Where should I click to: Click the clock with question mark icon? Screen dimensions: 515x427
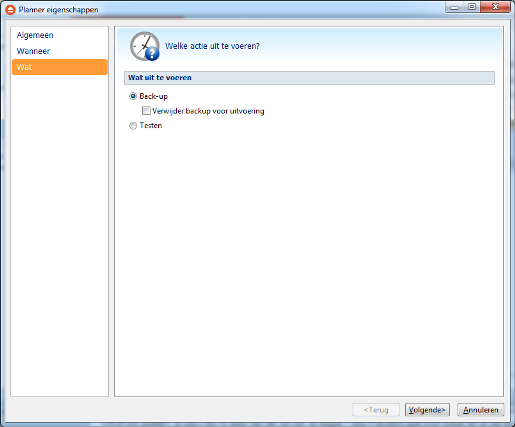click(x=145, y=46)
